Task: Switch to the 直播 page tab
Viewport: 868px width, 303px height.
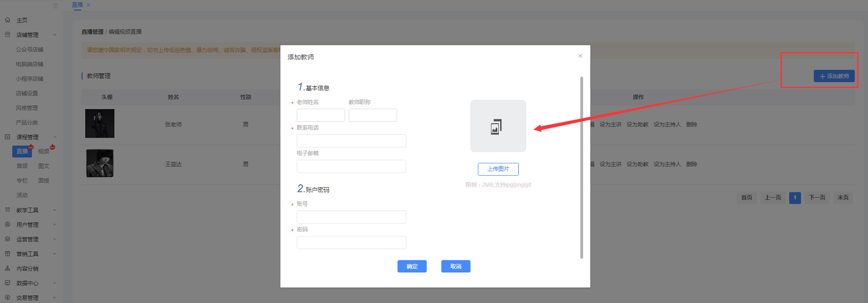Action: tap(77, 5)
